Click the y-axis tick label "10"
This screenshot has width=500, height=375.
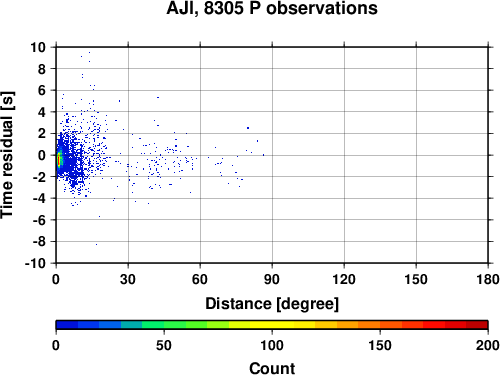point(38,47)
